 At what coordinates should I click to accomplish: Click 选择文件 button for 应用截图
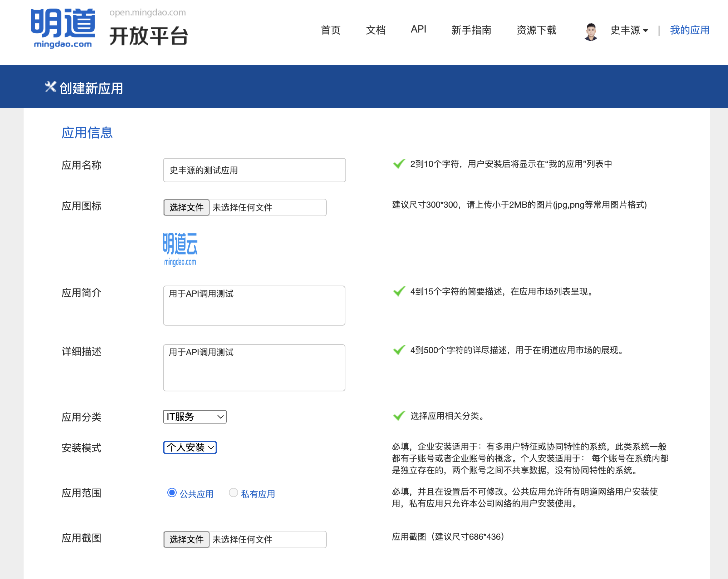tap(186, 539)
